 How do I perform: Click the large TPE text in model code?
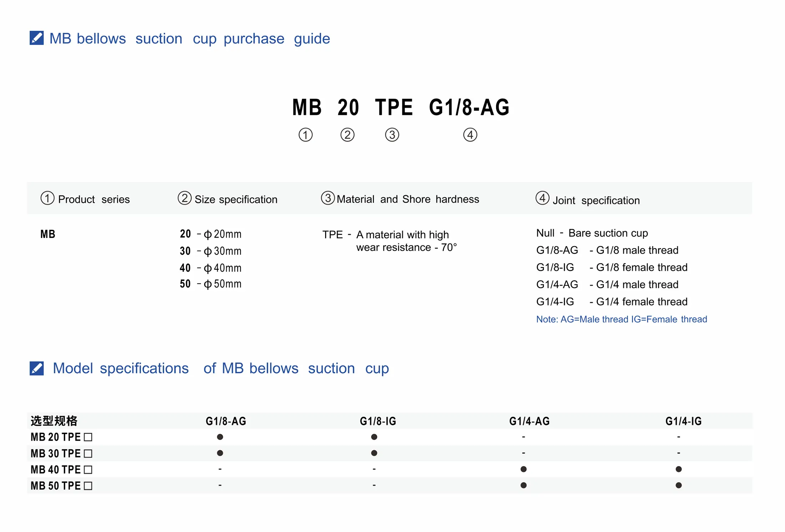pos(394,107)
